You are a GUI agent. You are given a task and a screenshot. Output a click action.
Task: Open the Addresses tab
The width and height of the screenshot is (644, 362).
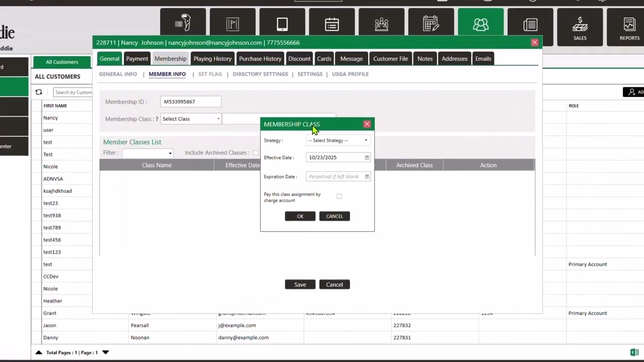coord(454,59)
